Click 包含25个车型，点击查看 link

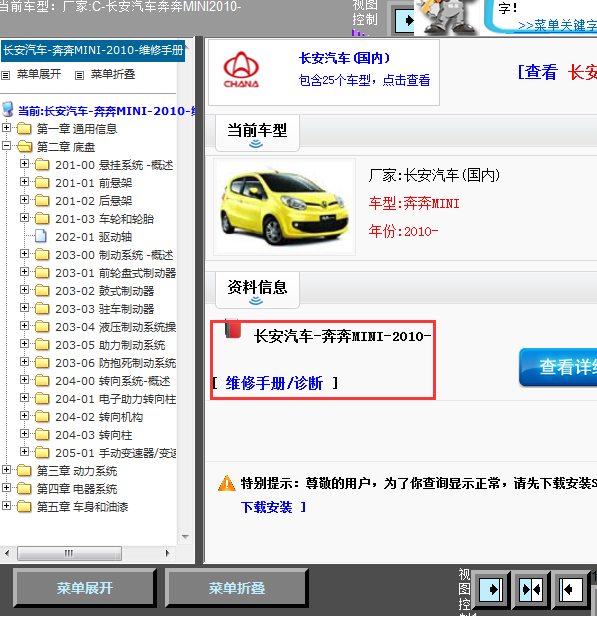pyautogui.click(x=364, y=80)
